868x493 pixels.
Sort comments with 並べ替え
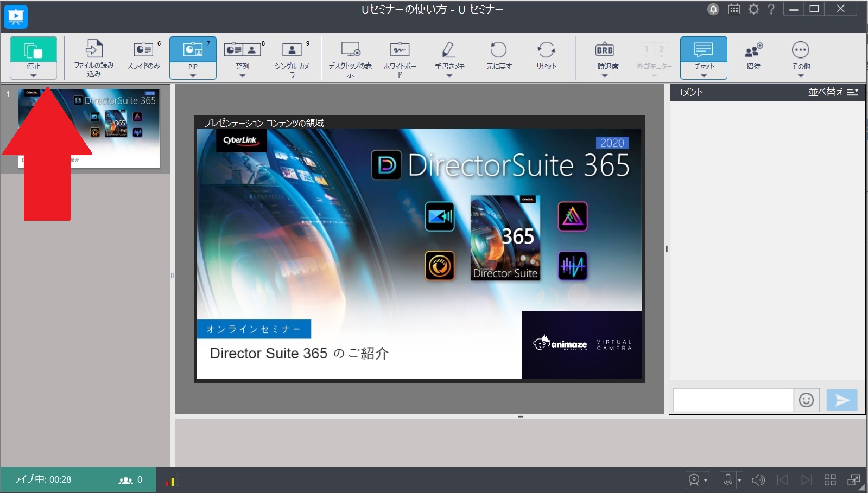point(833,92)
